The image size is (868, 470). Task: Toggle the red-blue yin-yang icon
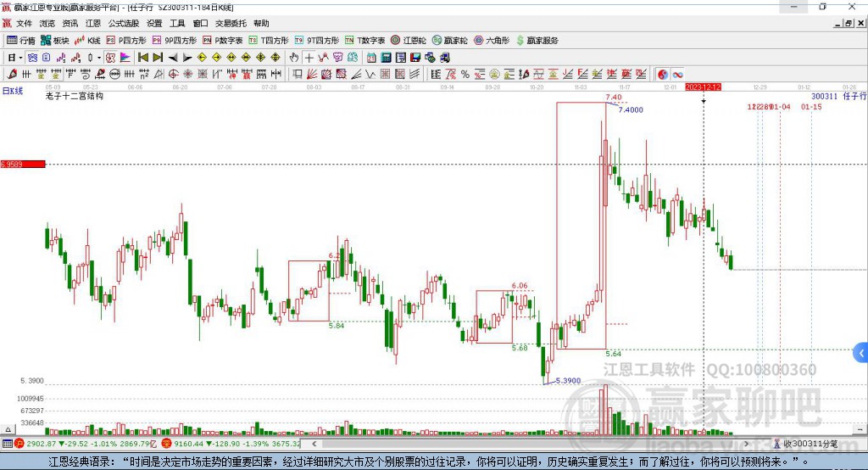663,75
